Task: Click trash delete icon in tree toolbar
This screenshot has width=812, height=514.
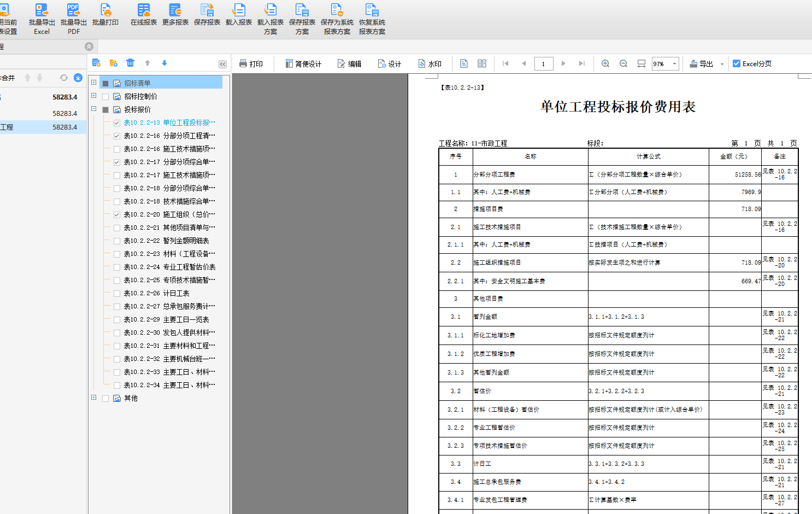Action: 130,63
